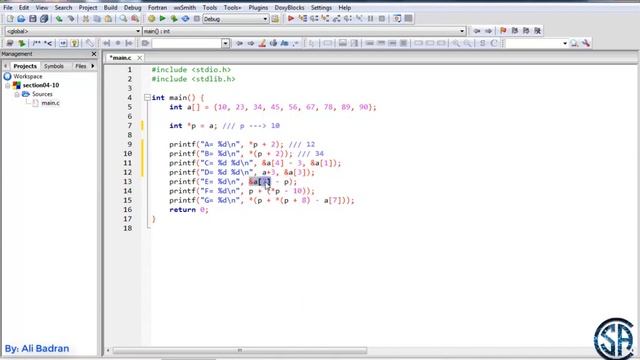
Task: Save the current file
Action: coord(33,19)
